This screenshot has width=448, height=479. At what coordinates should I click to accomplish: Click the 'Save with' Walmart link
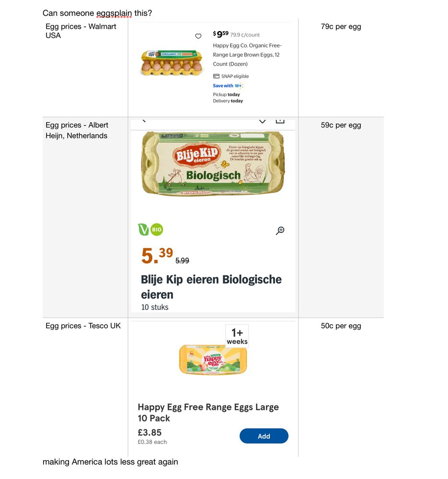(x=223, y=86)
